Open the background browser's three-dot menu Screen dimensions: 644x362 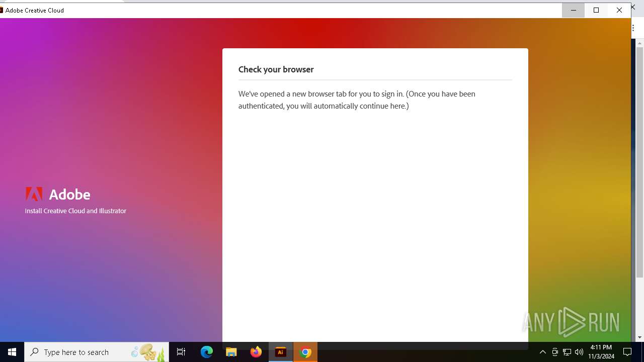(x=633, y=28)
